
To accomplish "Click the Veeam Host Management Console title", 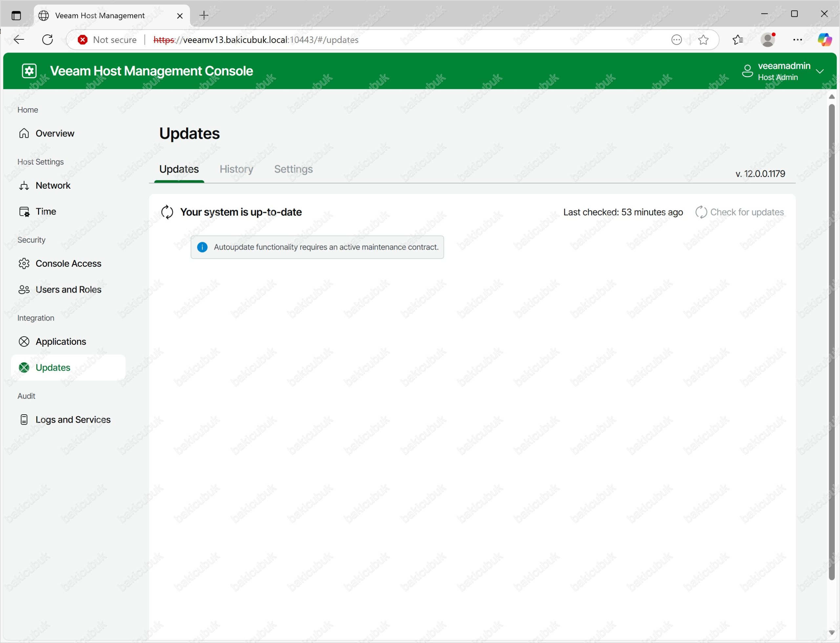I will click(151, 71).
